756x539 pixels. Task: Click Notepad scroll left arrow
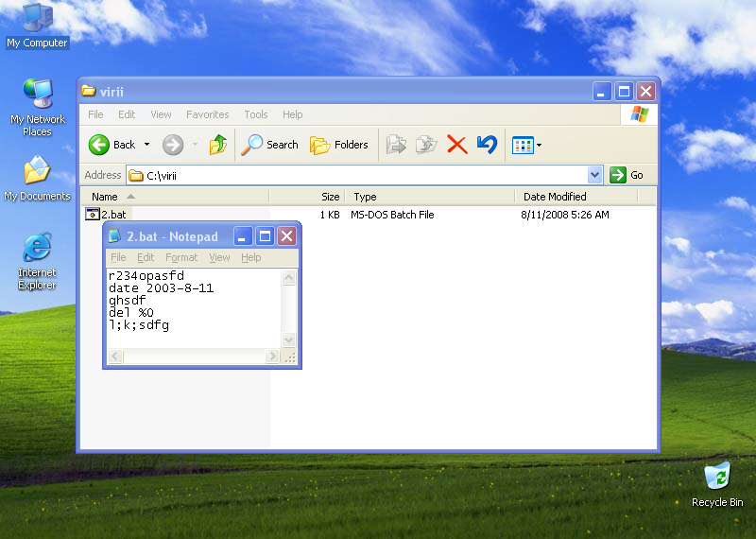coord(115,356)
